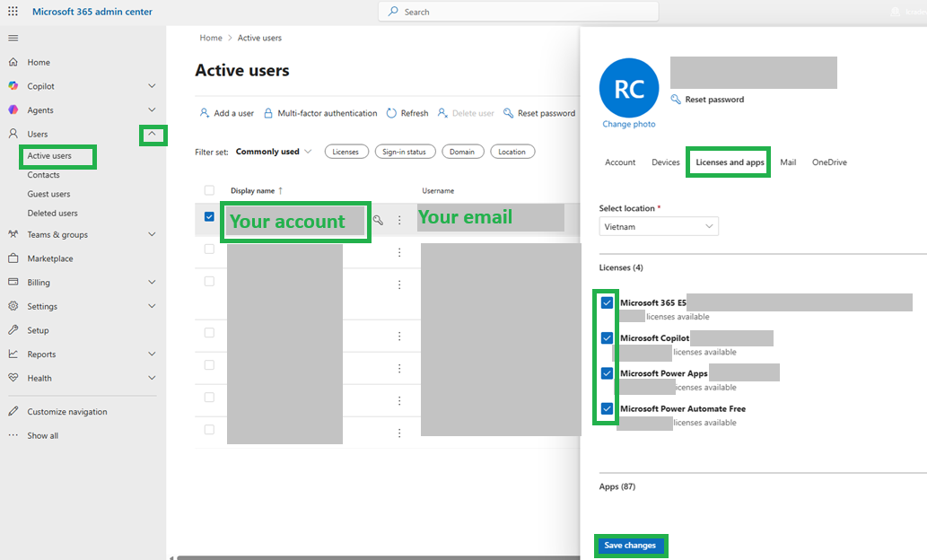Open the Select location Vietnam dropdown

[659, 226]
